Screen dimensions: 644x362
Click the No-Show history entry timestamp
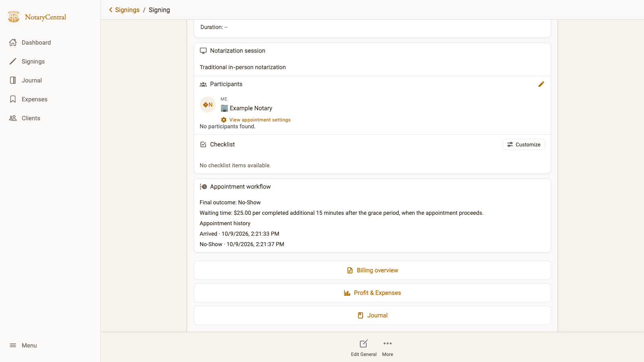(255, 244)
